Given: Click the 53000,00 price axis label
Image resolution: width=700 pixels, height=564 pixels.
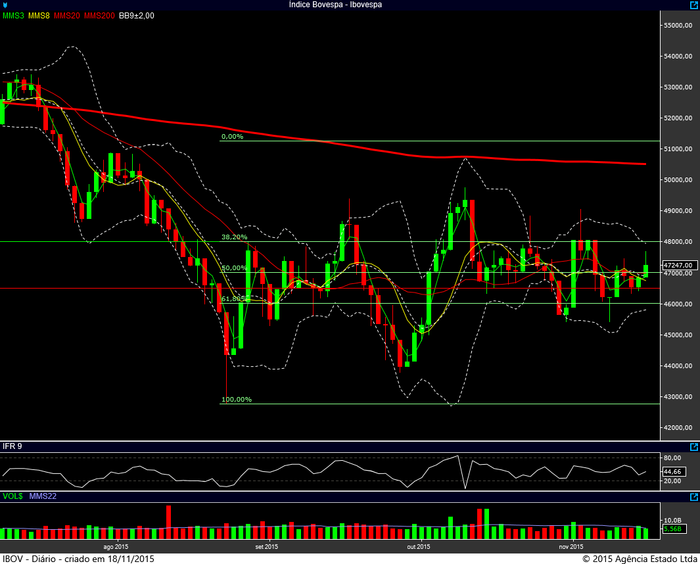Looking at the screenshot, I should click(x=678, y=87).
